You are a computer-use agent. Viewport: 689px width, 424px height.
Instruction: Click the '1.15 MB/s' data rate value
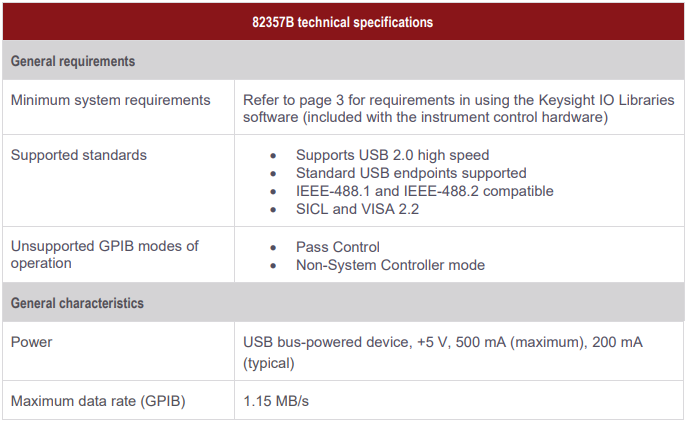pyautogui.click(x=276, y=401)
